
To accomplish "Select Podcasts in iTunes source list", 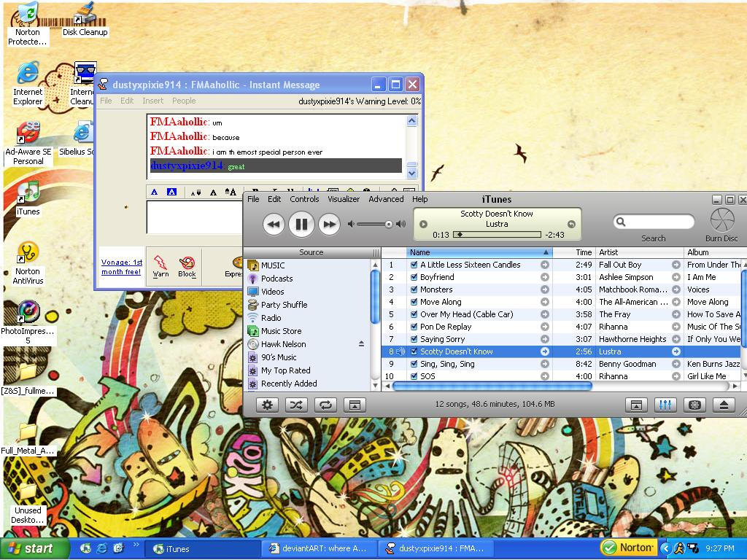I will coord(276,279).
